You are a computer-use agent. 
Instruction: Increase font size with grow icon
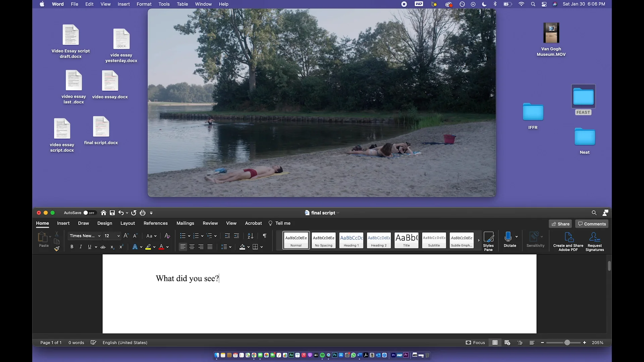126,236
